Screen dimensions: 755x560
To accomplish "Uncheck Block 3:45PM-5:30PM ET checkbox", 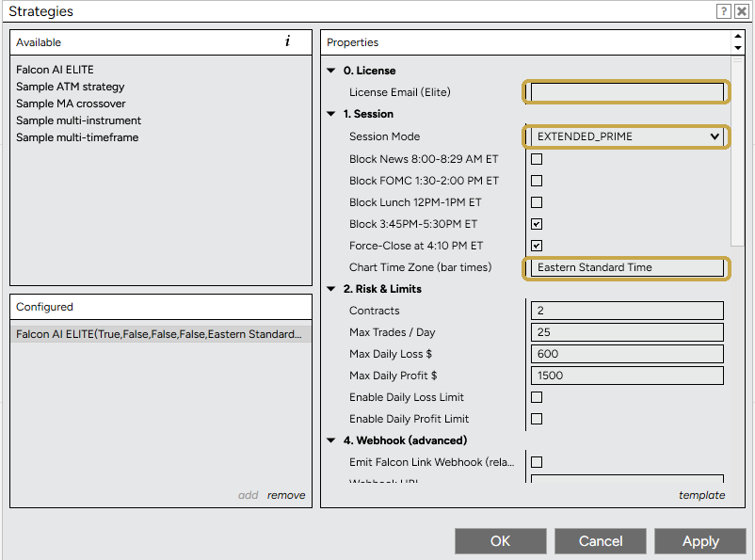I will tap(537, 224).
